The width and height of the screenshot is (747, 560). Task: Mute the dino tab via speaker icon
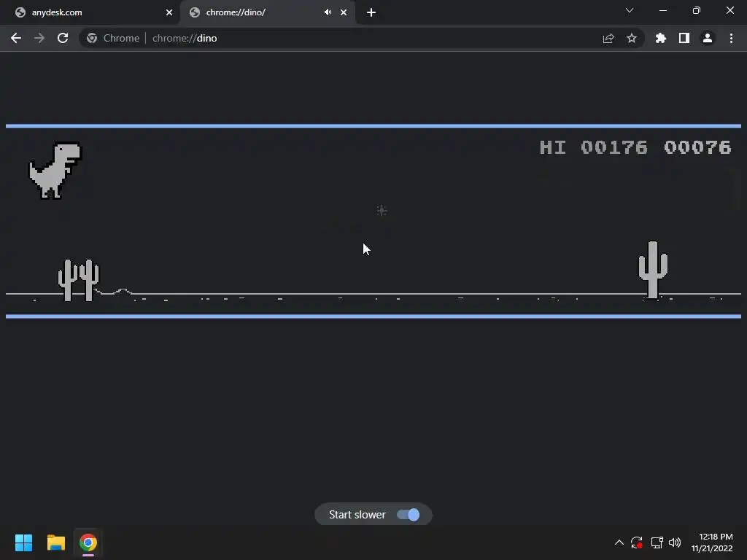click(x=328, y=12)
